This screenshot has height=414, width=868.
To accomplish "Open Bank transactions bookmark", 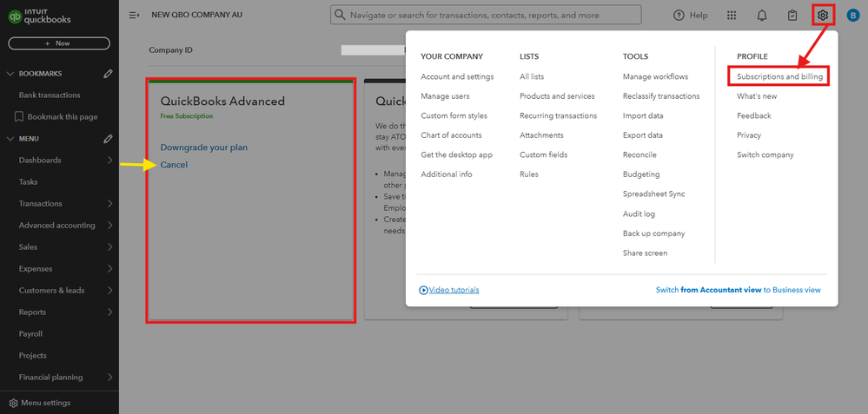I will coord(50,95).
